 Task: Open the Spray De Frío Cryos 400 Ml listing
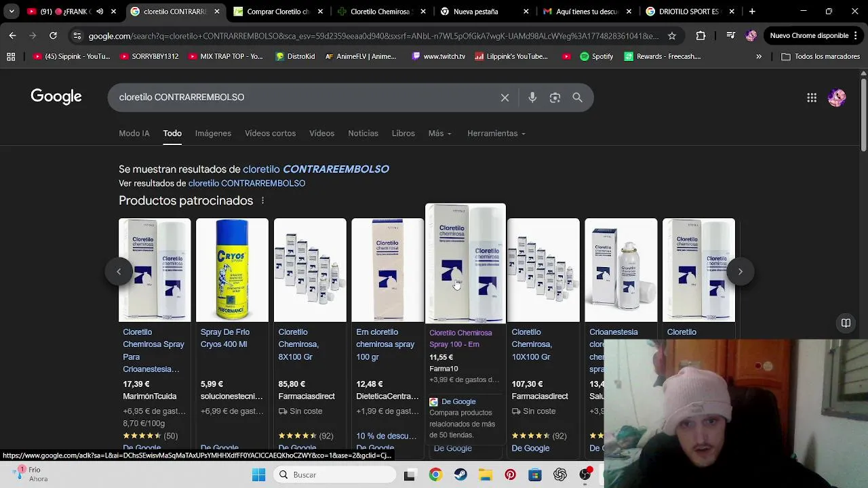(224, 338)
